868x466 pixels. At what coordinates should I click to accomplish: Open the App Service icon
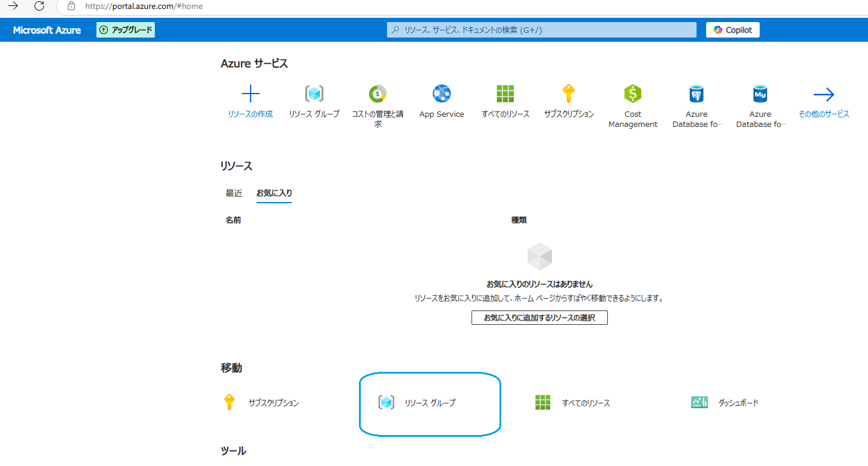[x=442, y=94]
